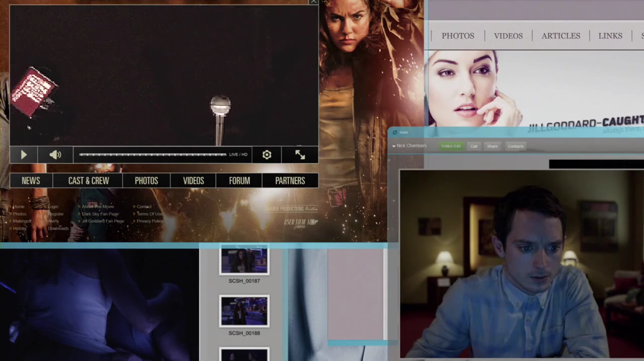Image resolution: width=644 pixels, height=361 pixels.
Task: Seek along the video progress bar
Action: (152, 155)
